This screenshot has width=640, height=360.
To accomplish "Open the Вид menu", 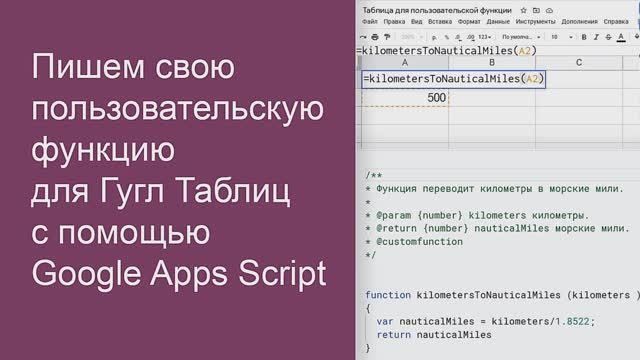I will click(416, 22).
